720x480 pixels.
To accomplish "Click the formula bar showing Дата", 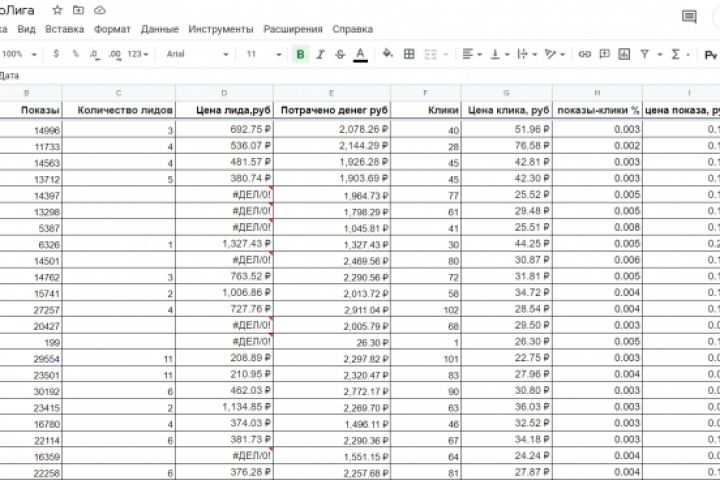I will [x=360, y=76].
